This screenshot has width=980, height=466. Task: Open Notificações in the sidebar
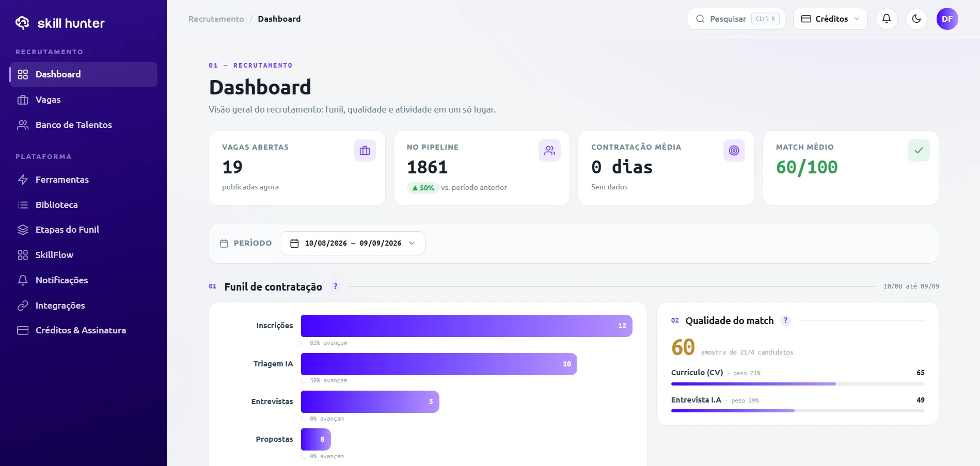pyautogui.click(x=84, y=280)
